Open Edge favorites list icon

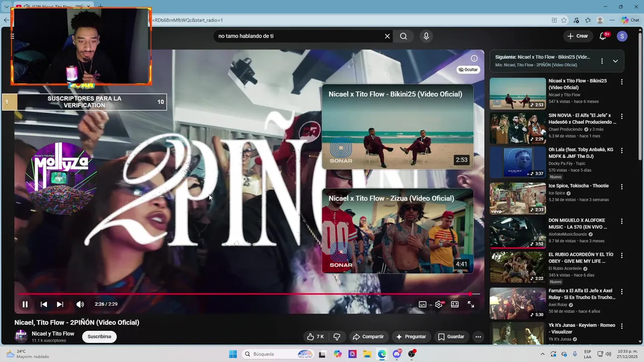[x=588, y=20]
